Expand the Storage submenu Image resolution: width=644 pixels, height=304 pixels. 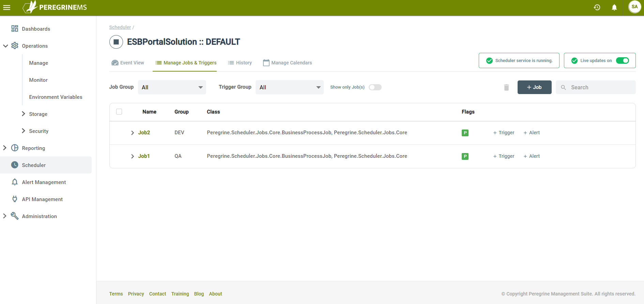pos(24,114)
